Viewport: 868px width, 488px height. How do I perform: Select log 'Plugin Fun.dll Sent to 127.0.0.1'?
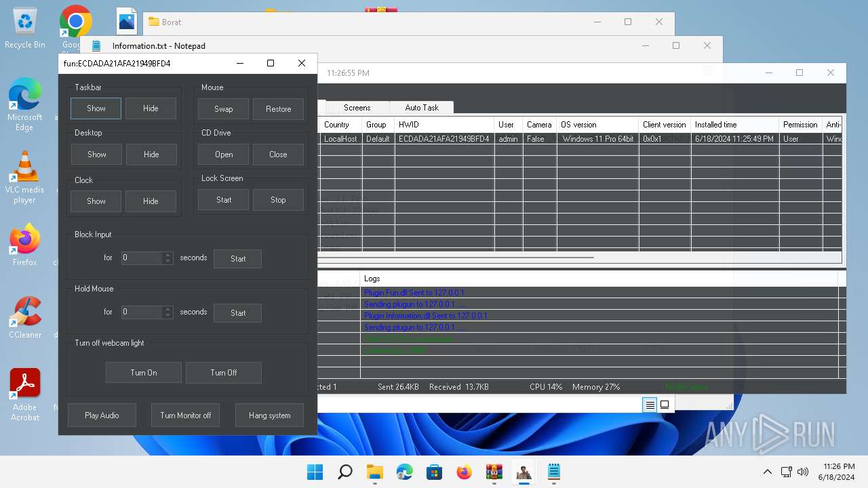click(x=414, y=293)
